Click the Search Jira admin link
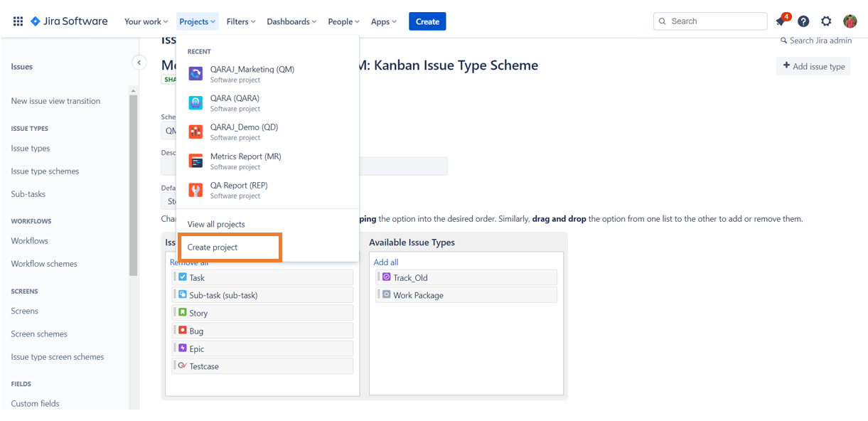 (x=816, y=41)
